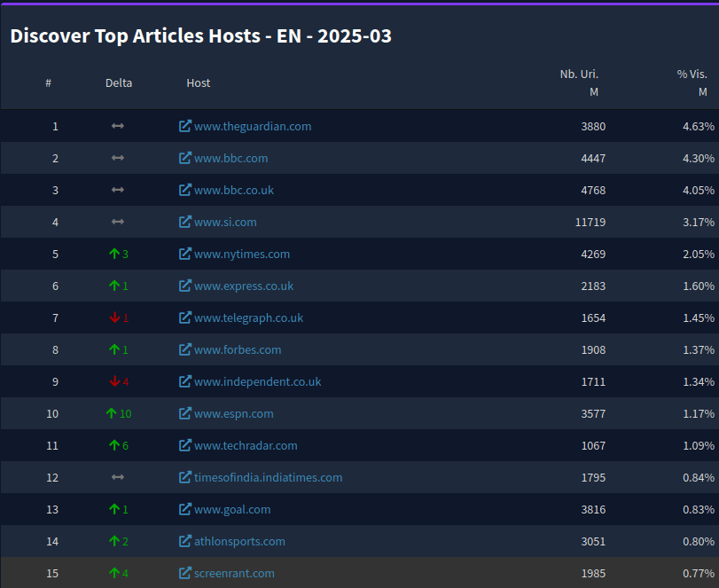Image resolution: width=719 pixels, height=588 pixels.
Task: Click external link icon beside www.espn.com
Action: (184, 413)
